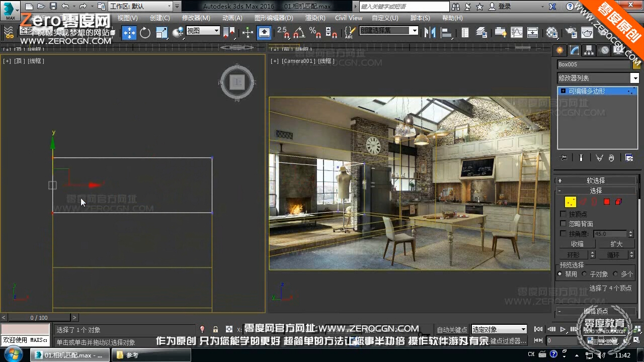Click the Render teapot icon
Screen dimensions: 644x362
tap(587, 33)
